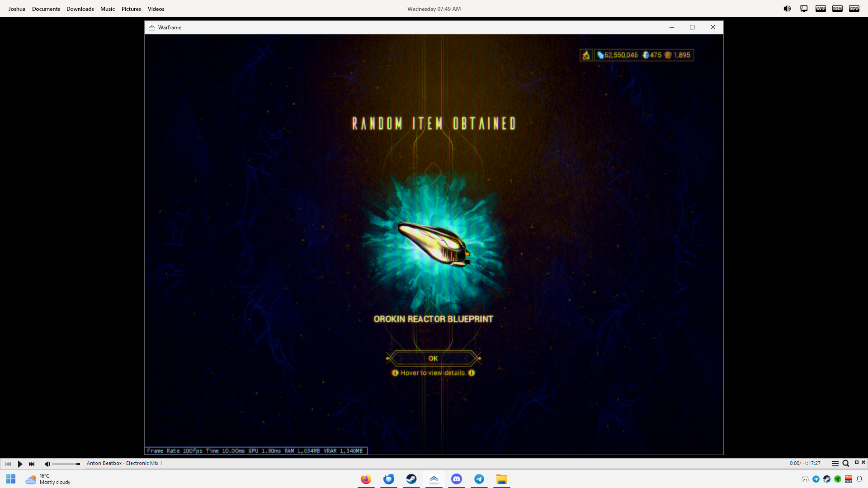Open Downloads shortcut in top bar
This screenshot has height=488, width=868.
(80, 9)
